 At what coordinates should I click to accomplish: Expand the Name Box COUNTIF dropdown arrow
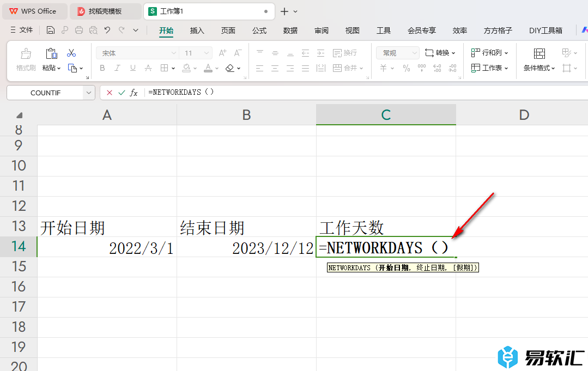tap(88, 93)
